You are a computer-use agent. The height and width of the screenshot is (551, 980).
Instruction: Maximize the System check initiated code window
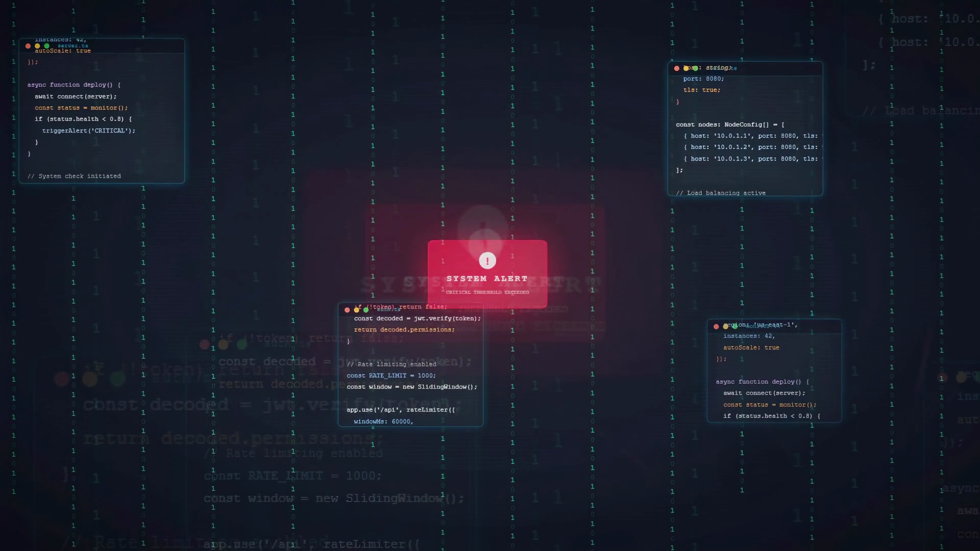(47, 46)
